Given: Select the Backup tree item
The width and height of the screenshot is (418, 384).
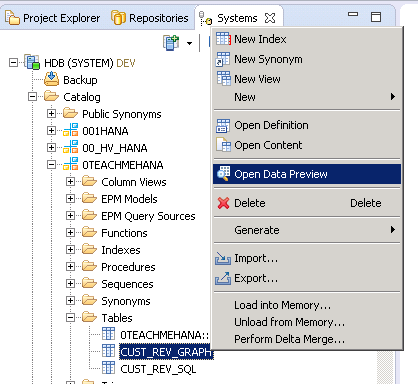Looking at the screenshot, I should [x=80, y=80].
